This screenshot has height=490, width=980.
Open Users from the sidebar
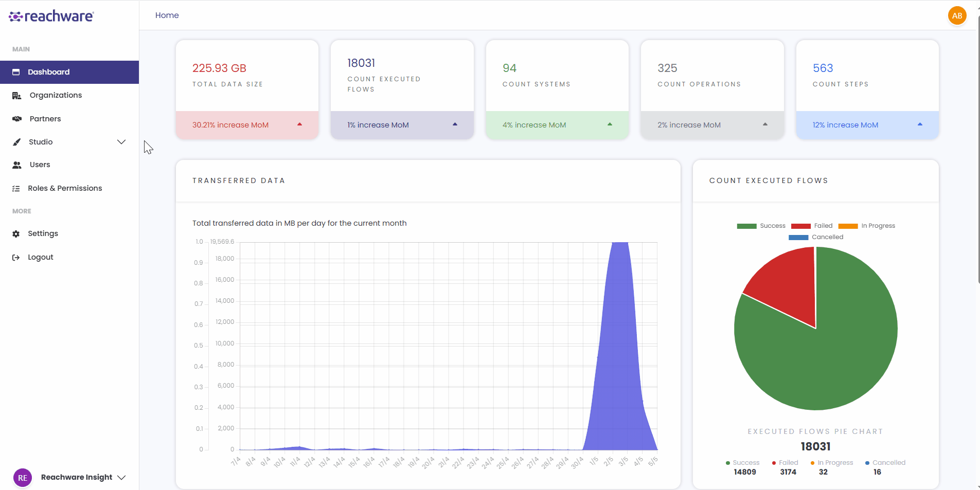[40, 165]
